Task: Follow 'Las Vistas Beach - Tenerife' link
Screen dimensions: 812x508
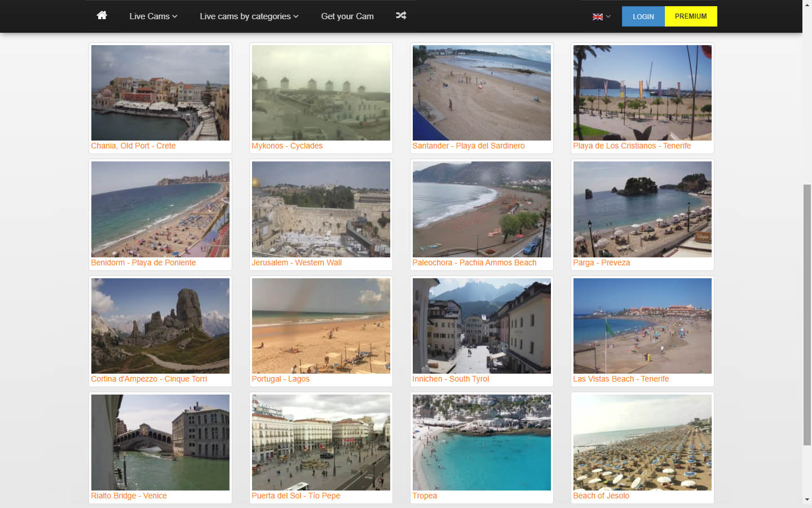Action: point(621,379)
